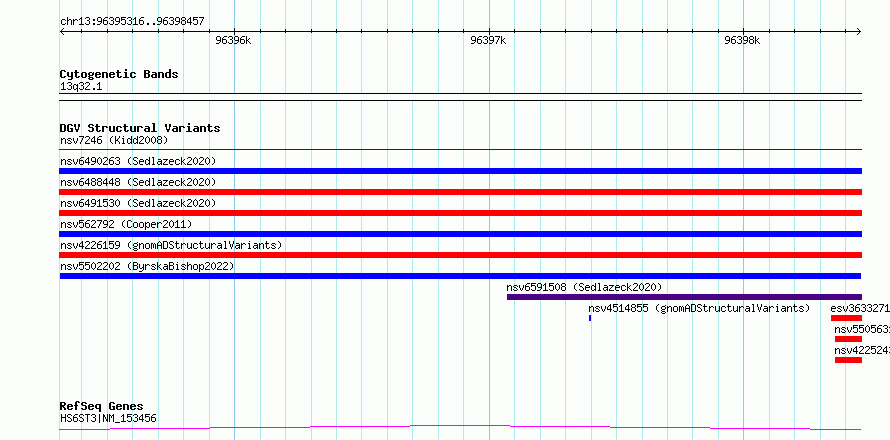Open variant nsv6491530 (Sedlazeck2020) label
The height and width of the screenshot is (440, 890).
pos(138,203)
